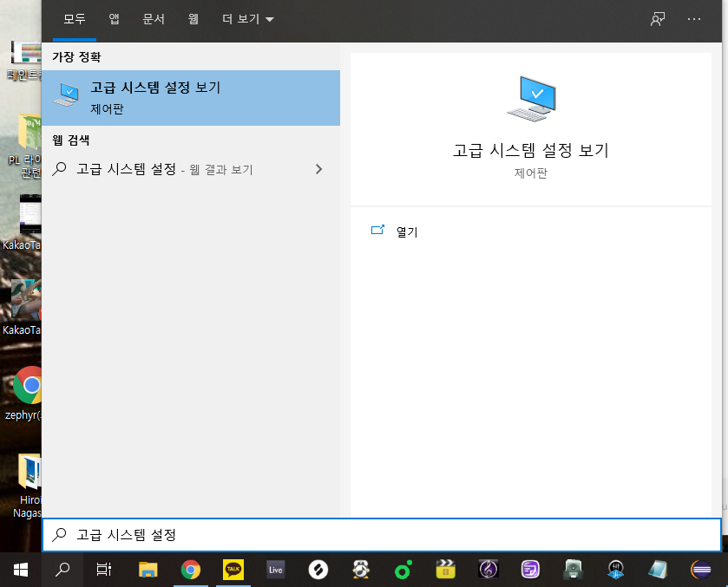The image size is (728, 587).
Task: Open the three-dot options menu in search header
Action: (x=694, y=19)
